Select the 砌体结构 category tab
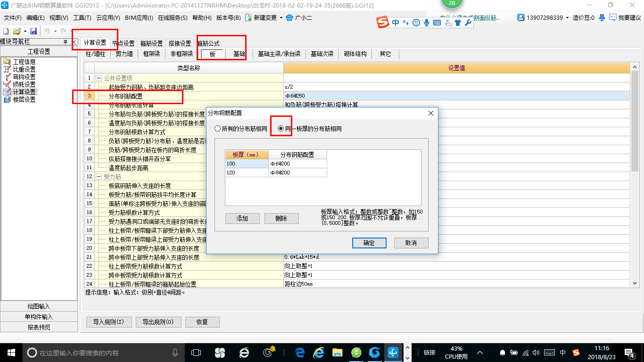The height and width of the screenshot is (362, 644). tap(355, 54)
